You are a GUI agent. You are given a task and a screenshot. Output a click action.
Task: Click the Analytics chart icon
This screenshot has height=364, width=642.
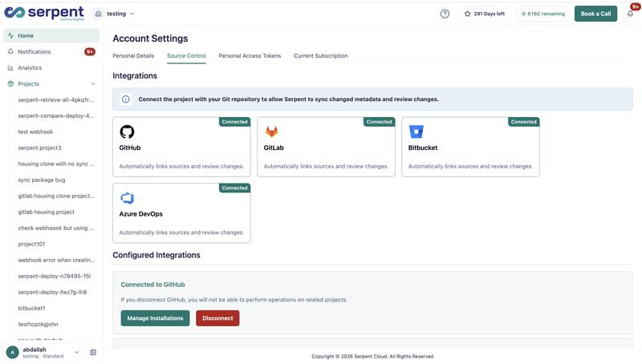pyautogui.click(x=10, y=68)
